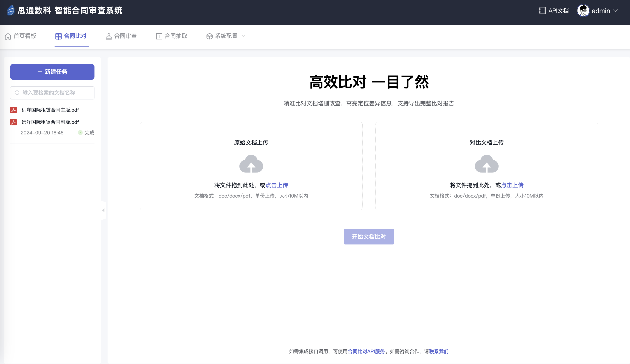
Task: Click the API文档 book icon
Action: 542,11
